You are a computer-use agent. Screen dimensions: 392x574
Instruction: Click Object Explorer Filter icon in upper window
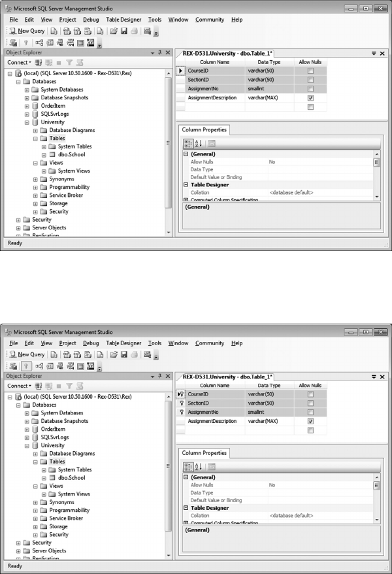tap(69, 63)
